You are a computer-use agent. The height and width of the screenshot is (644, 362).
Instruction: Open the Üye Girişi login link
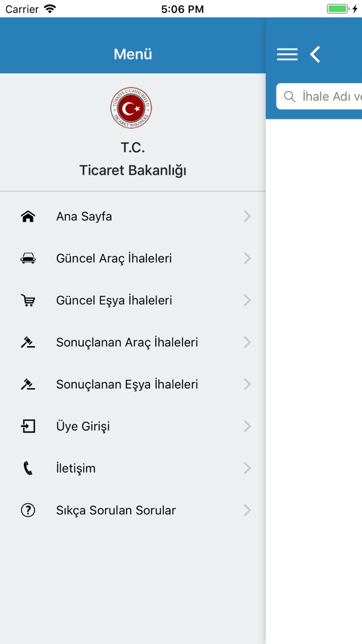click(x=133, y=426)
